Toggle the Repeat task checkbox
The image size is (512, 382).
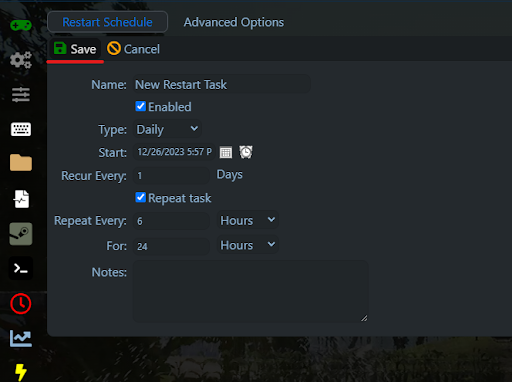click(141, 197)
